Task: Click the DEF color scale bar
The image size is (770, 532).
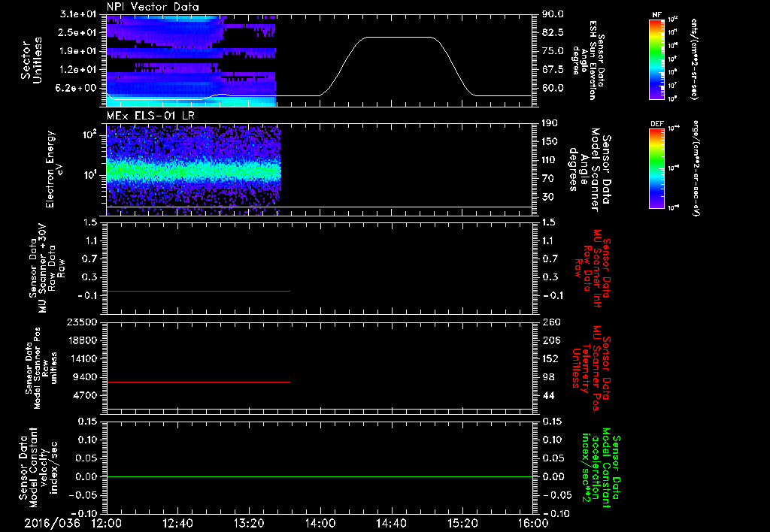Action: coord(657,168)
